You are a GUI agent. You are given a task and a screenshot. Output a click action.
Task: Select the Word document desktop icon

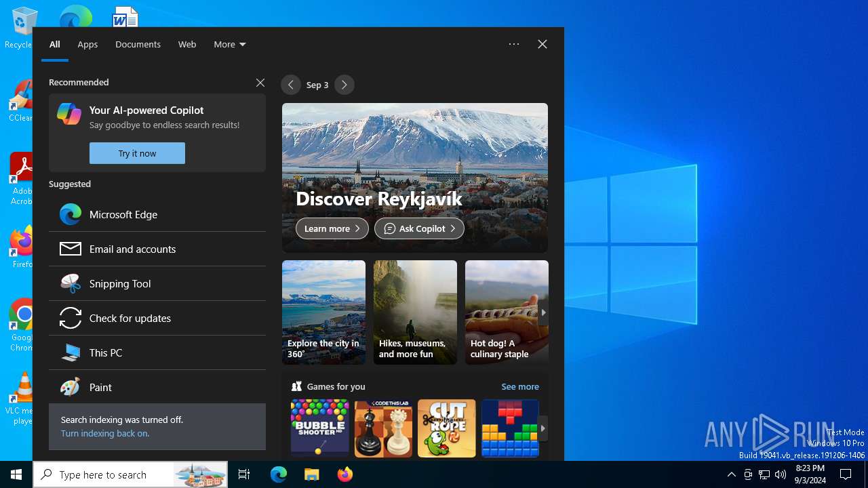125,16
